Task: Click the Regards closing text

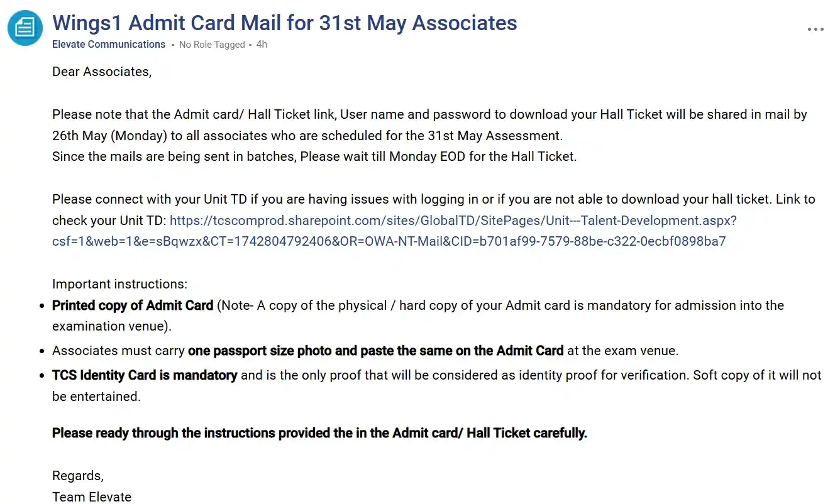Action: click(x=78, y=476)
